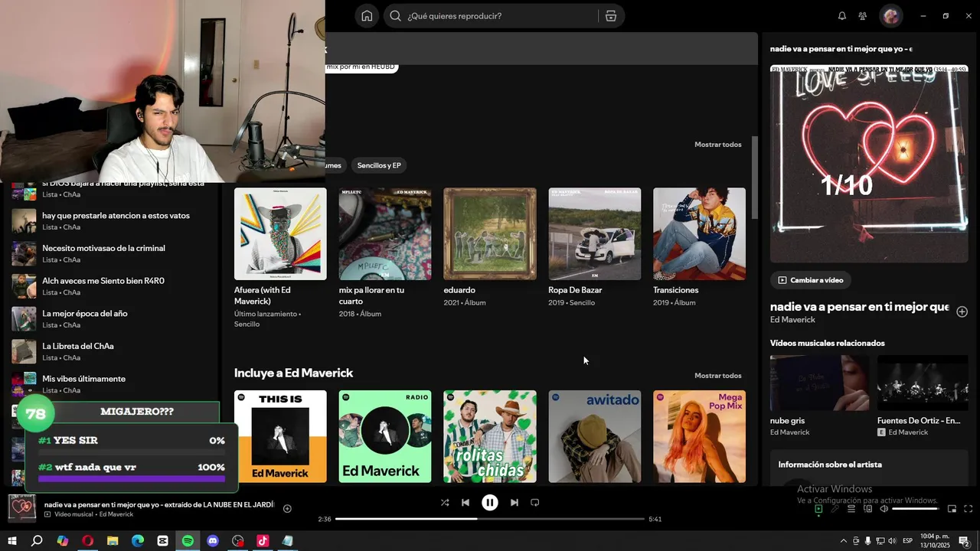
Task: Open the user profile avatar menu
Action: tap(890, 16)
